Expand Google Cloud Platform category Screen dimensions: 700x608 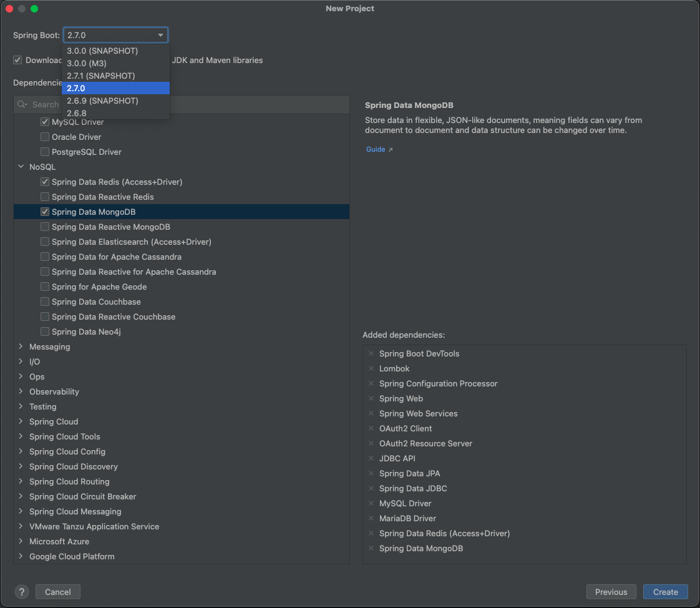point(21,556)
